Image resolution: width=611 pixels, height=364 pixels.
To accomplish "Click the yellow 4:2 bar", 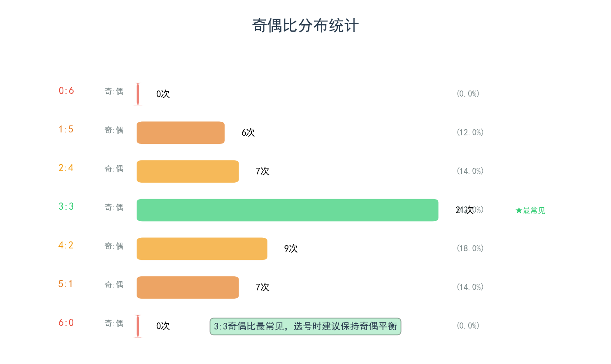I will pyautogui.click(x=202, y=249).
